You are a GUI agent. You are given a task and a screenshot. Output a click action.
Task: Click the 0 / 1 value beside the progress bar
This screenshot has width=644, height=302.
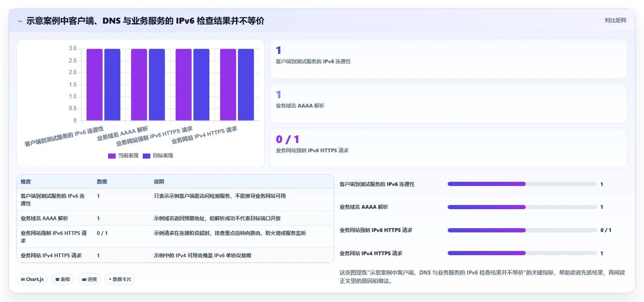tap(606, 230)
